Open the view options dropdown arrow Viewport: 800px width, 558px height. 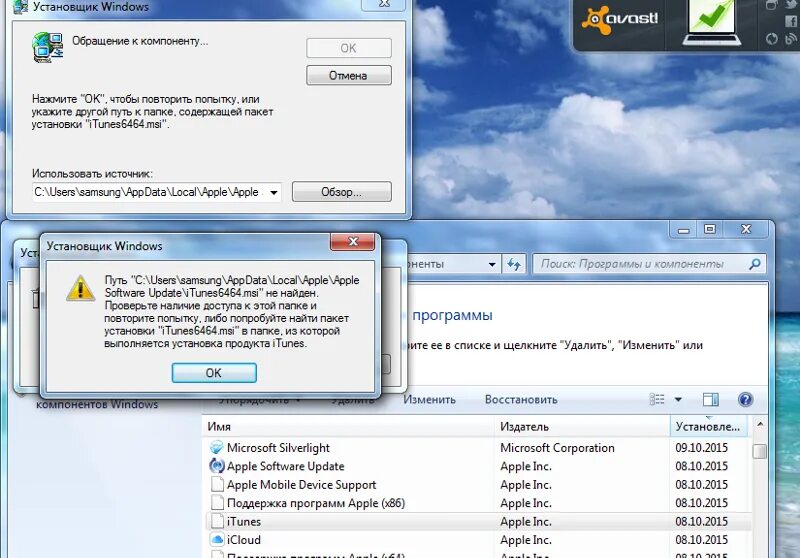678,399
